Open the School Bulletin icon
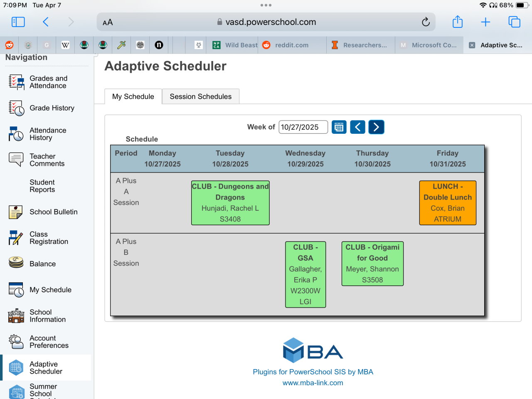The width and height of the screenshot is (532, 399). click(x=16, y=212)
